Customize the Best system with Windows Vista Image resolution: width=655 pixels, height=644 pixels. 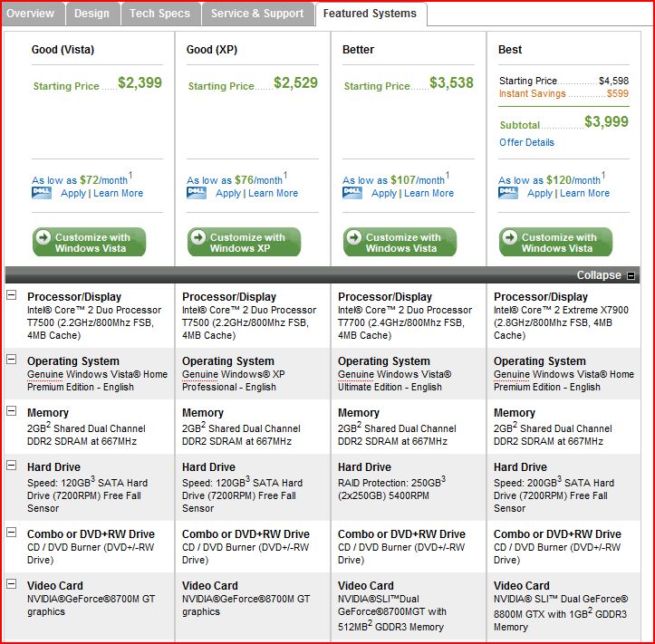pos(555,242)
